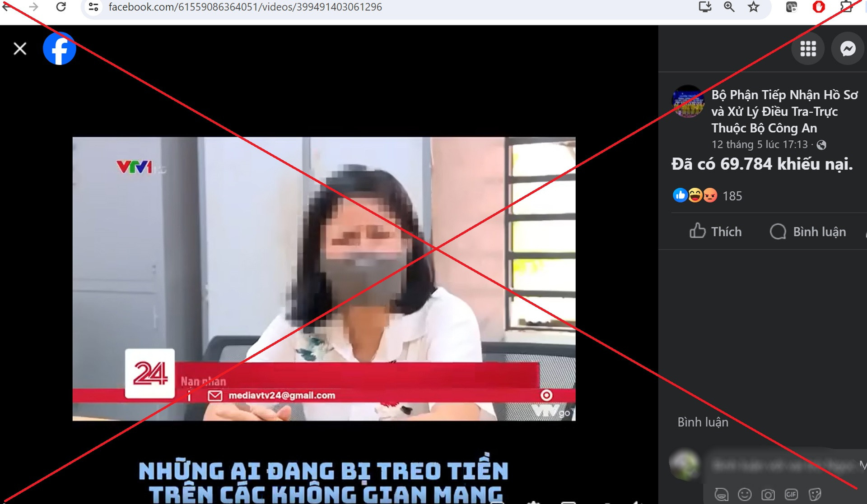Viewport: 867px width, 504px height.
Task: Open browser zoom magnifier icon
Action: tap(729, 7)
